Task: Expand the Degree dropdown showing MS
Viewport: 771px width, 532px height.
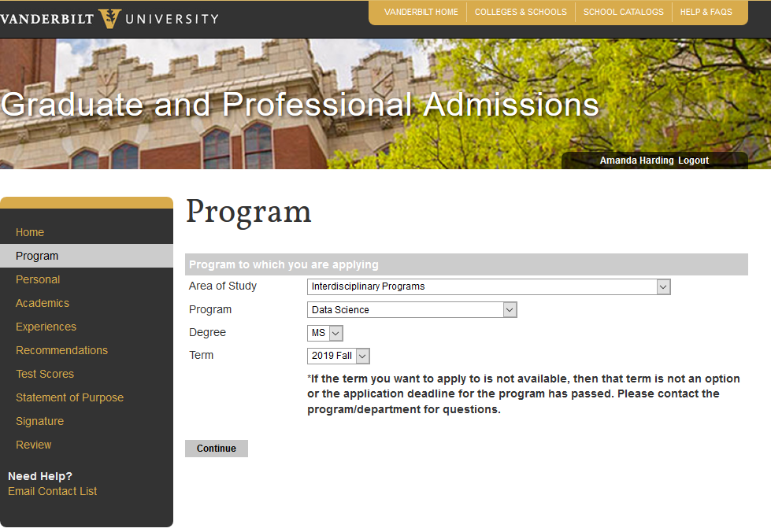Action: click(x=335, y=332)
